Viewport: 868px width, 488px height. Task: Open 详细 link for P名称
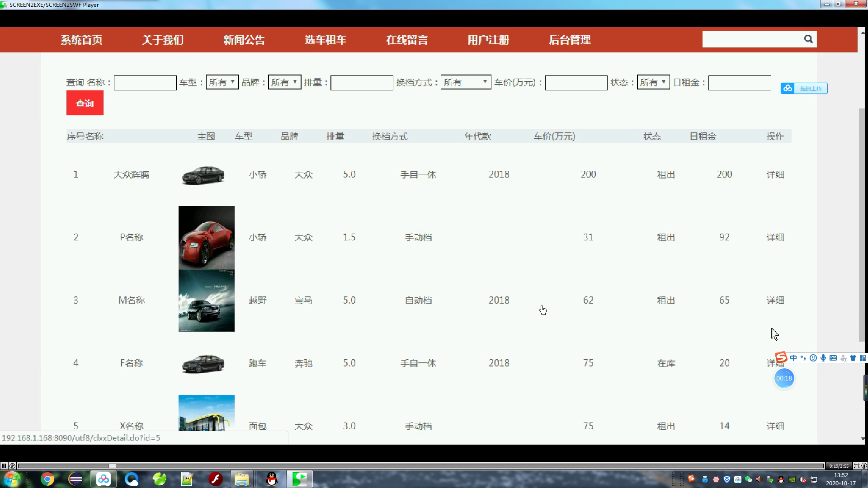(775, 237)
